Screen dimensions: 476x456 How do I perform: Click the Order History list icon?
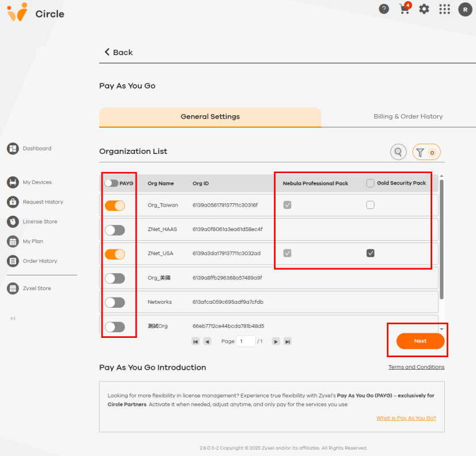pyautogui.click(x=12, y=261)
